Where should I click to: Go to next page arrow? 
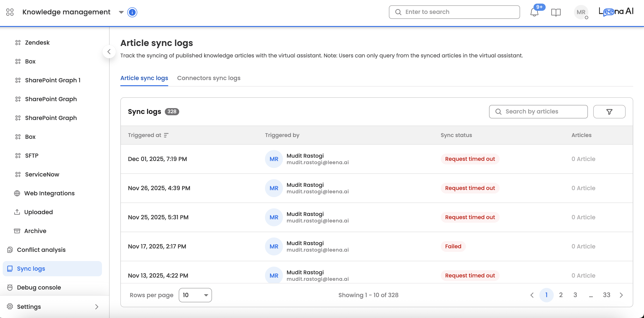[621, 295]
